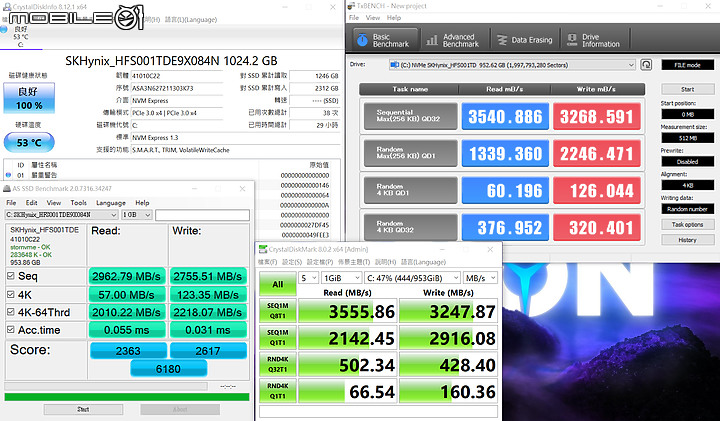Open TxBENCH Basic Benchmark tab

tap(386, 40)
